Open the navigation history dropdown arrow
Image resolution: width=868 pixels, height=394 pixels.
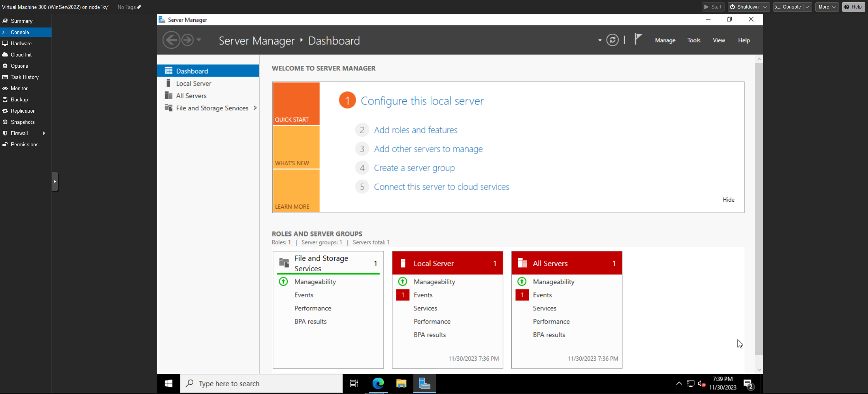pyautogui.click(x=199, y=40)
